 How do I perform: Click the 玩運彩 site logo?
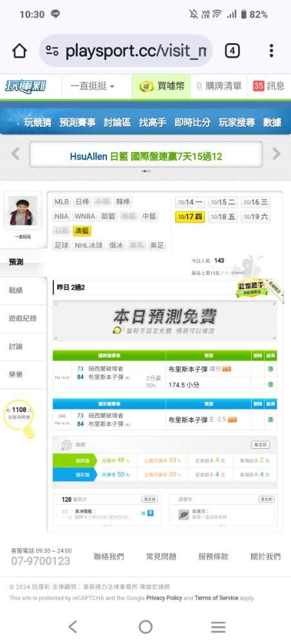point(25,86)
